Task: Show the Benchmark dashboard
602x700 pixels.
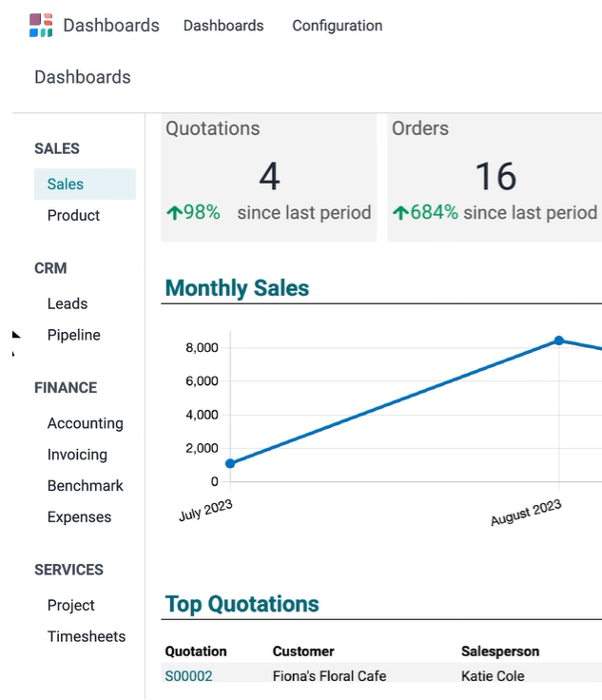Action: point(85,486)
